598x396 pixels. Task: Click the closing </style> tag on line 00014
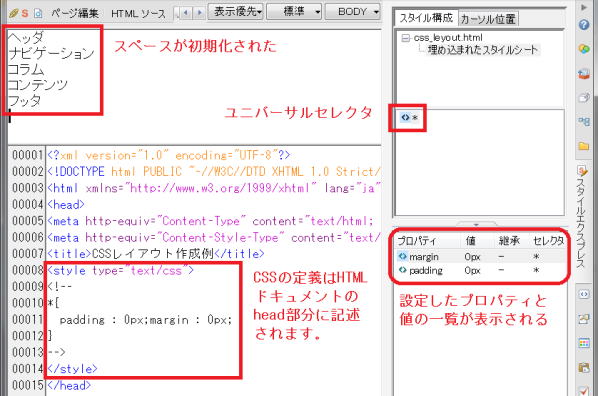(x=72, y=369)
